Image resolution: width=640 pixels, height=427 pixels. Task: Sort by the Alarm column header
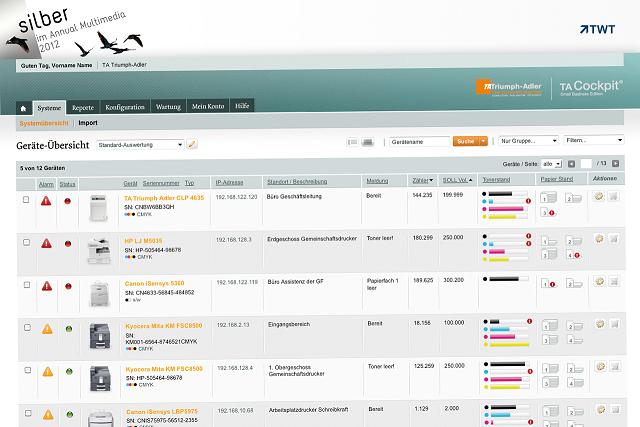[46, 185]
